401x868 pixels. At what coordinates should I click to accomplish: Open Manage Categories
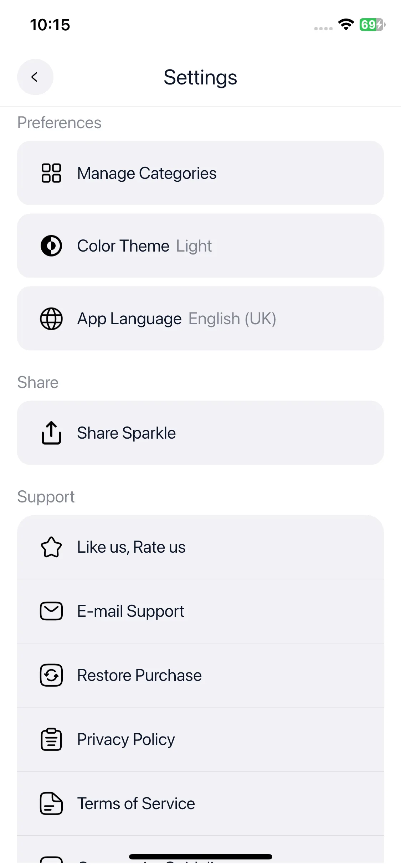[200, 173]
